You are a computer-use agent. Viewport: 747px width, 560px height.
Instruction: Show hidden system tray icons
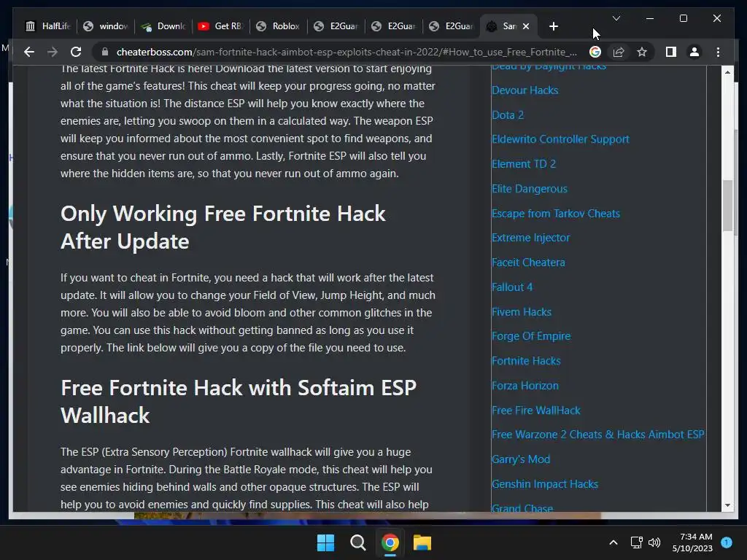[614, 542]
